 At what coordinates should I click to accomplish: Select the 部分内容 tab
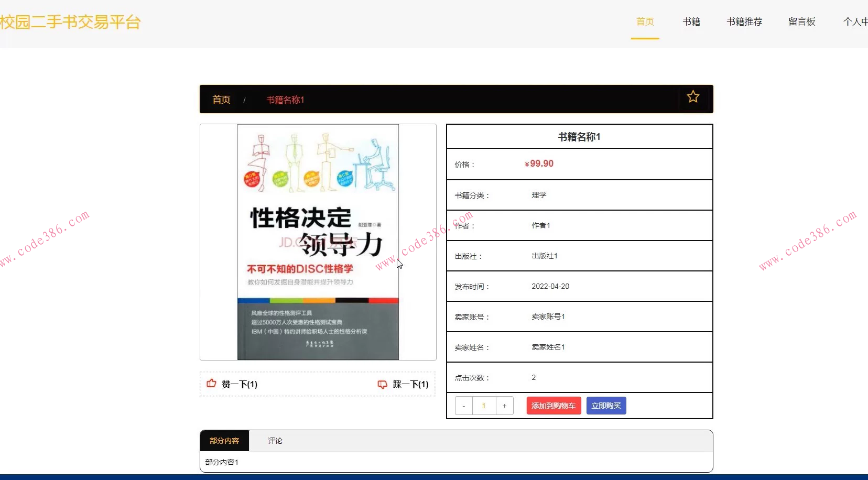pyautogui.click(x=224, y=441)
